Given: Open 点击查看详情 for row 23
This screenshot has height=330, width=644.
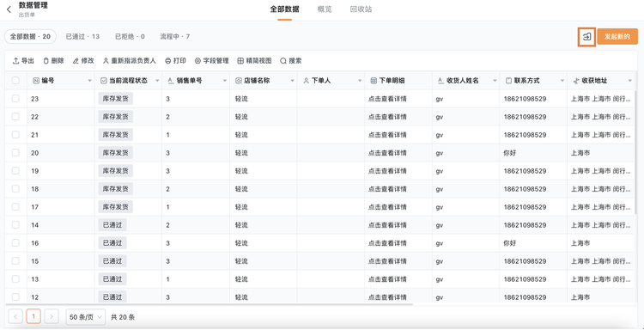Looking at the screenshot, I should click(x=387, y=99).
